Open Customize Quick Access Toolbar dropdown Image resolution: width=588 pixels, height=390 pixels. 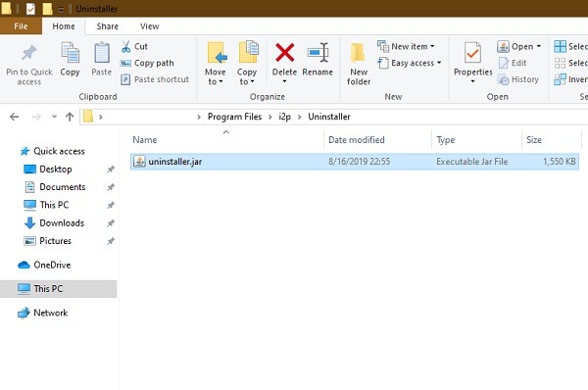coord(61,10)
